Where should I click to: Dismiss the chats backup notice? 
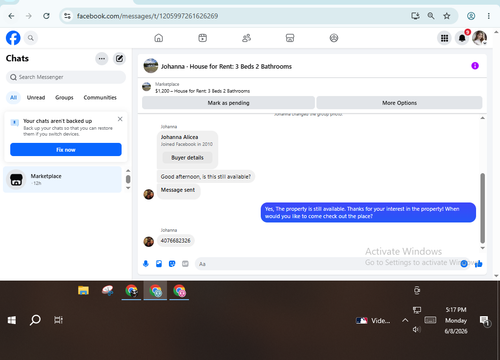pyautogui.click(x=120, y=119)
